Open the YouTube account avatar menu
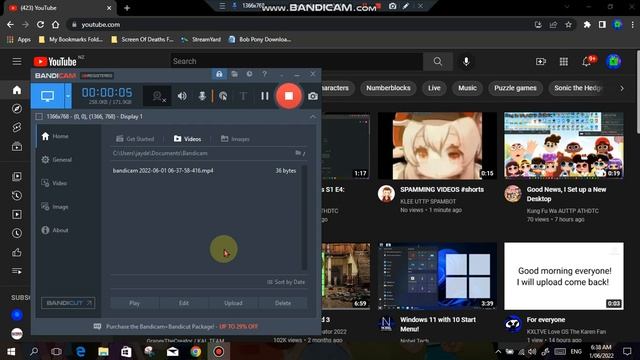The width and height of the screenshot is (640, 360). point(613,61)
